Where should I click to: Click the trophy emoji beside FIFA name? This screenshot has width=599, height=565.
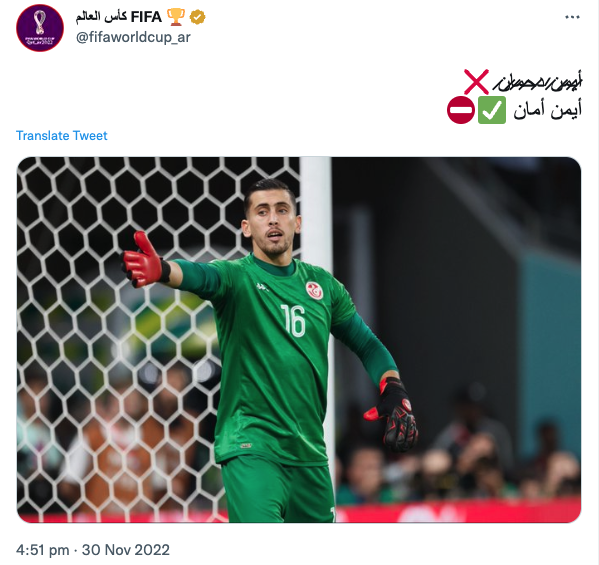tap(176, 17)
